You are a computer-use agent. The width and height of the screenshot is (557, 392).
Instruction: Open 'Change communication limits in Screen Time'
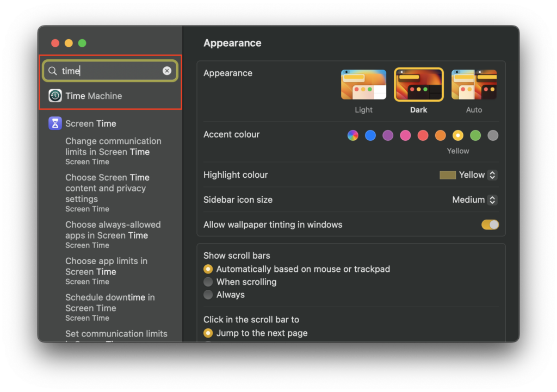click(x=113, y=147)
